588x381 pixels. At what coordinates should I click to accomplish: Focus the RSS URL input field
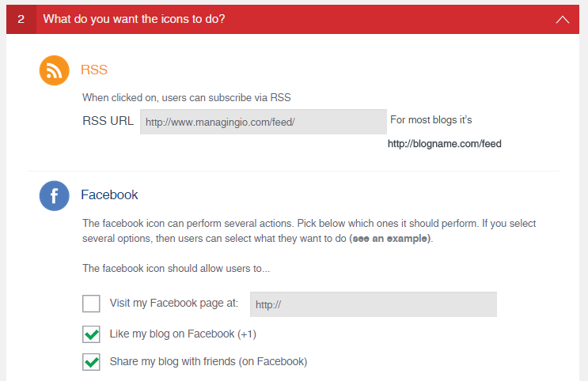(263, 122)
